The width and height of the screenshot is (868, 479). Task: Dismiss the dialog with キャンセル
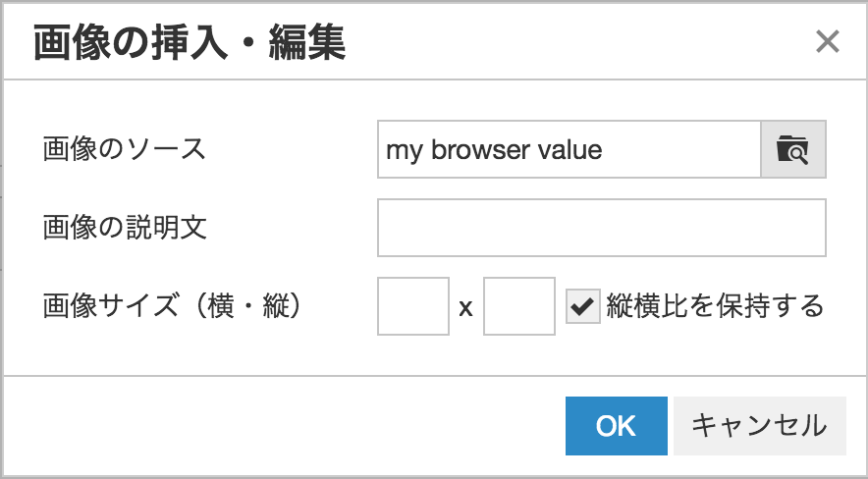click(x=760, y=426)
